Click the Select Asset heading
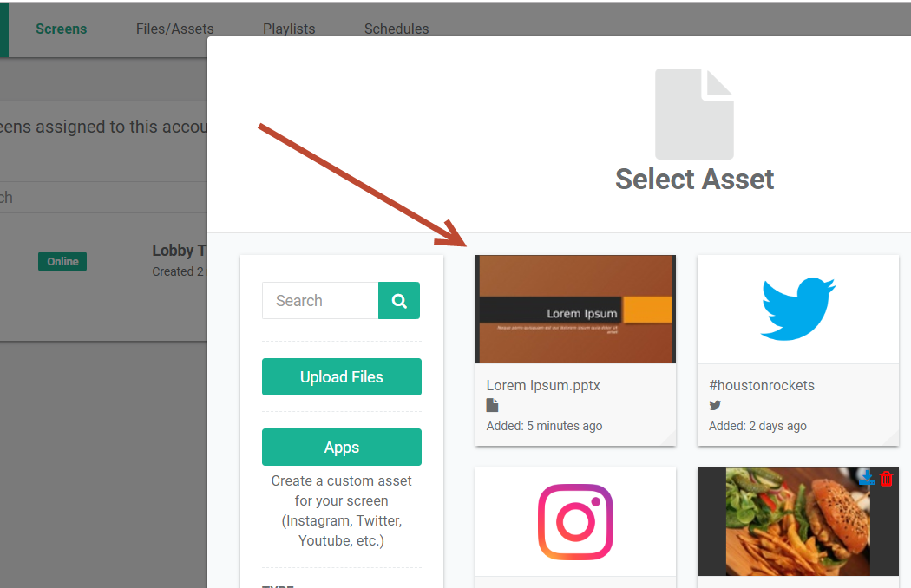 [694, 179]
